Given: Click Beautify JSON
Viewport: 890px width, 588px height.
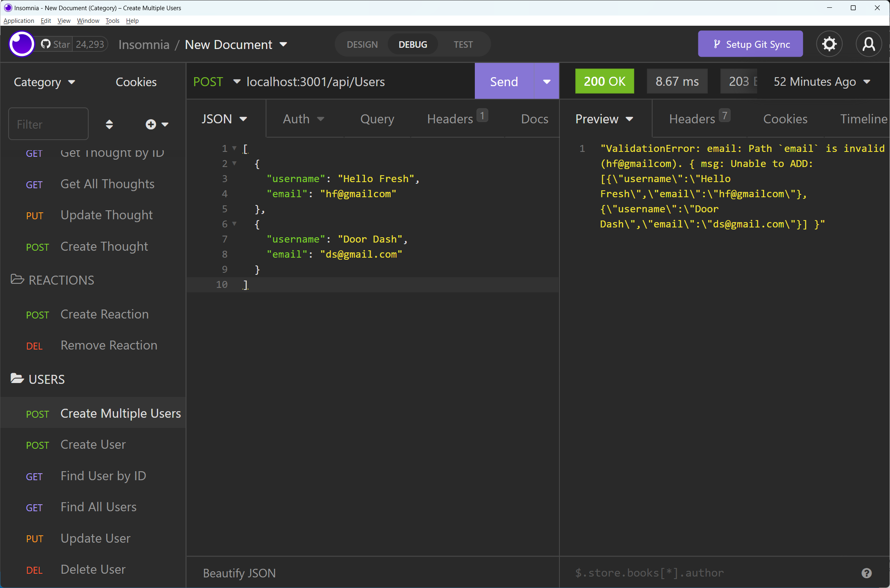Looking at the screenshot, I should (239, 573).
